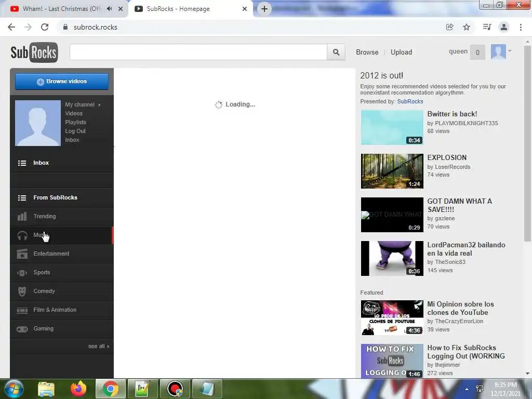Close the SubRocks Homepage tab
The image size is (532, 399).
tap(245, 9)
